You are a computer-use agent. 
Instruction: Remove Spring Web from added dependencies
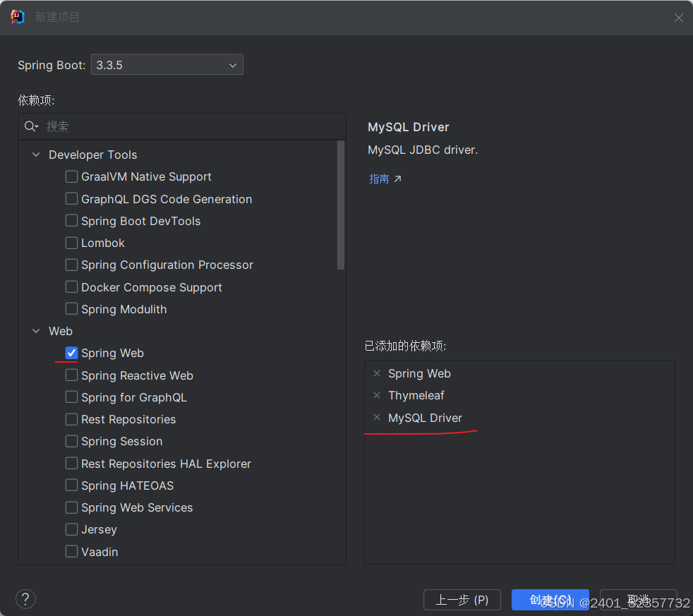377,373
